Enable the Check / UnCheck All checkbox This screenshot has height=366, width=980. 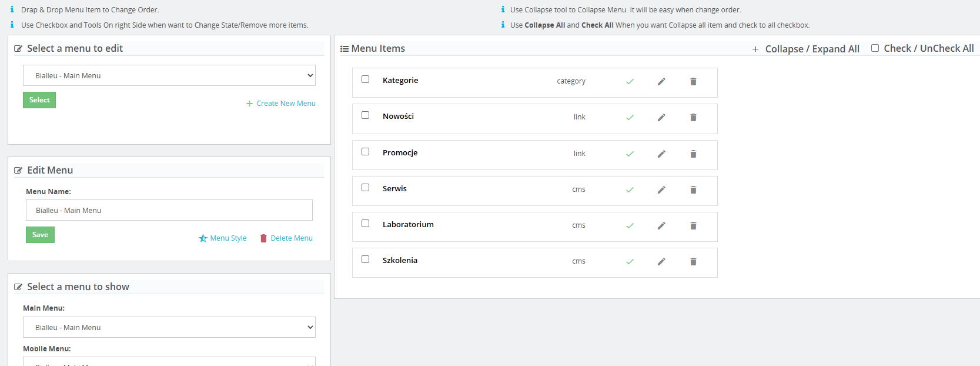click(875, 48)
